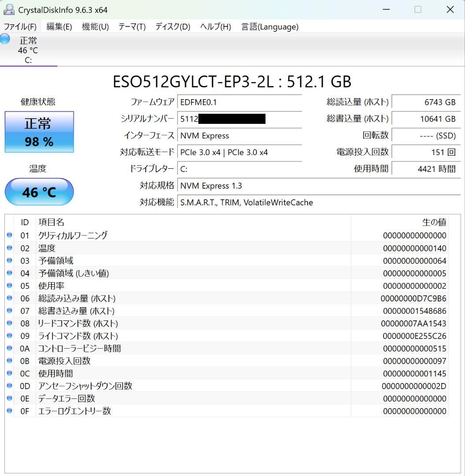465x476 pixels.
Task: Click the 46 °C temperature gauge
Action: 39,191
